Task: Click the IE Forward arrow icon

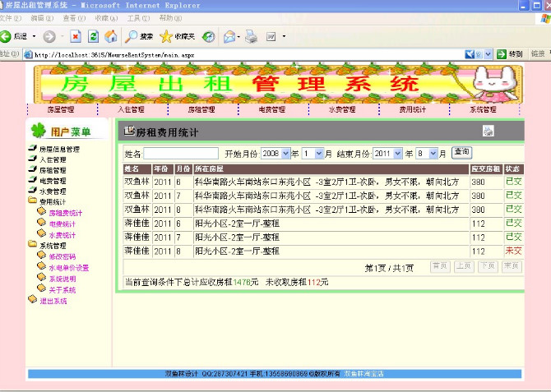Action: coord(49,36)
